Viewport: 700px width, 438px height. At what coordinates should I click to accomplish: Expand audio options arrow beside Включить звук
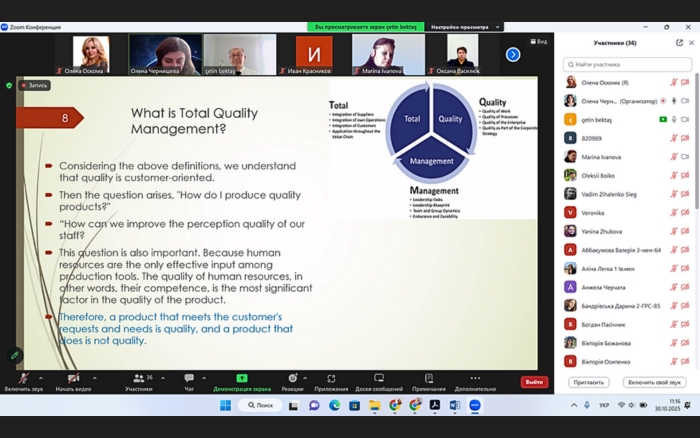click(x=43, y=377)
